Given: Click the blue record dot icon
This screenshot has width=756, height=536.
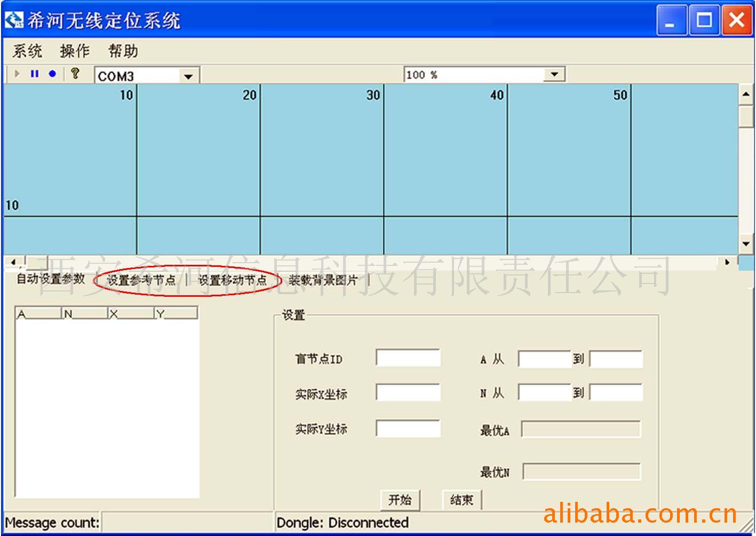Looking at the screenshot, I should point(52,74).
